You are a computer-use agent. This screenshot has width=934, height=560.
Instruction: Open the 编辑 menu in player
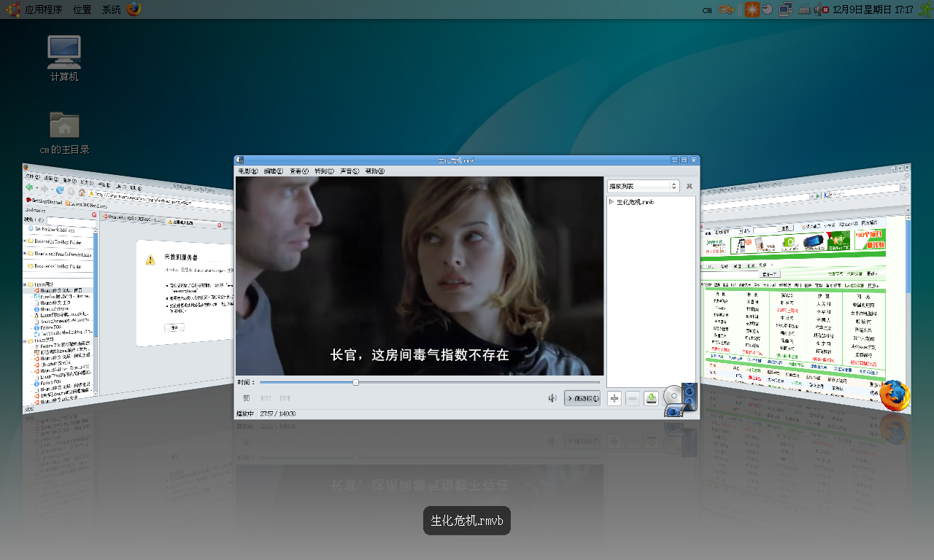tap(274, 171)
